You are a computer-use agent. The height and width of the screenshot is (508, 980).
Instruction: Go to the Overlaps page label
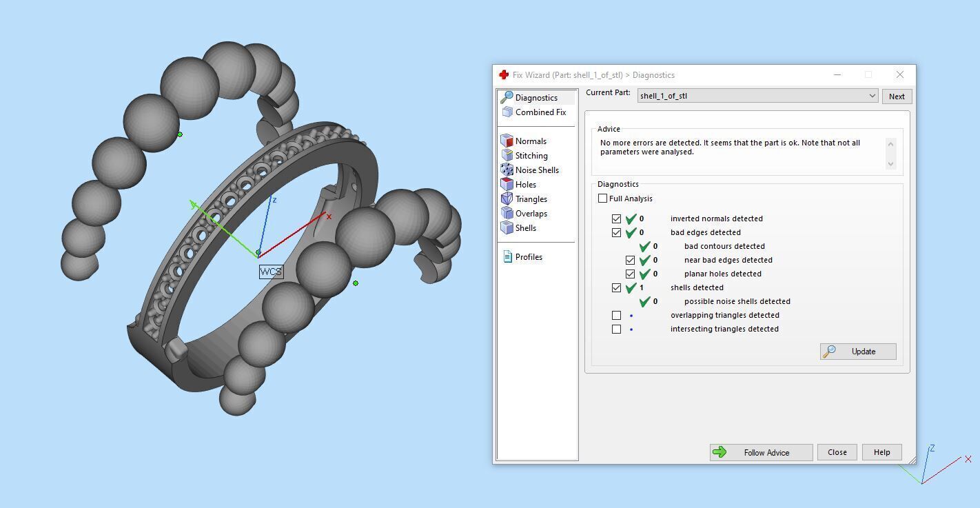click(x=531, y=214)
